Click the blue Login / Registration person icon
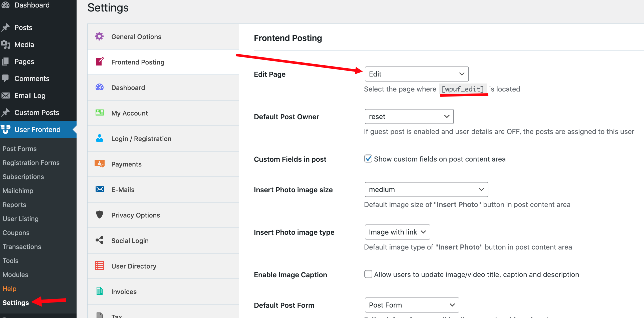The image size is (644, 318). (100, 138)
